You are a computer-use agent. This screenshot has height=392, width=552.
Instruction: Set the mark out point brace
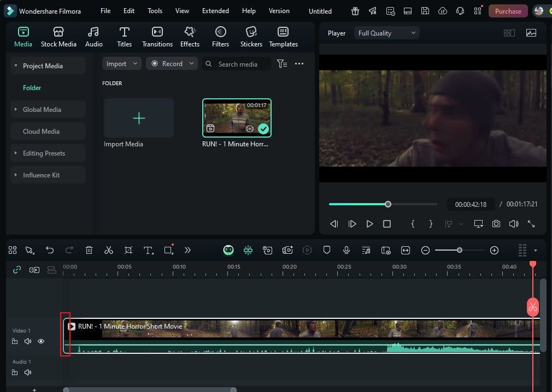click(431, 224)
